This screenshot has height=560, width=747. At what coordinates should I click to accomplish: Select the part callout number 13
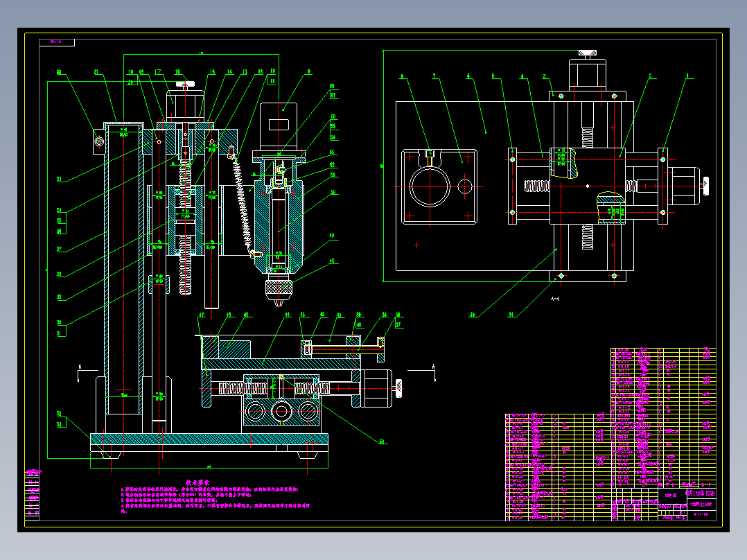tap(245, 72)
